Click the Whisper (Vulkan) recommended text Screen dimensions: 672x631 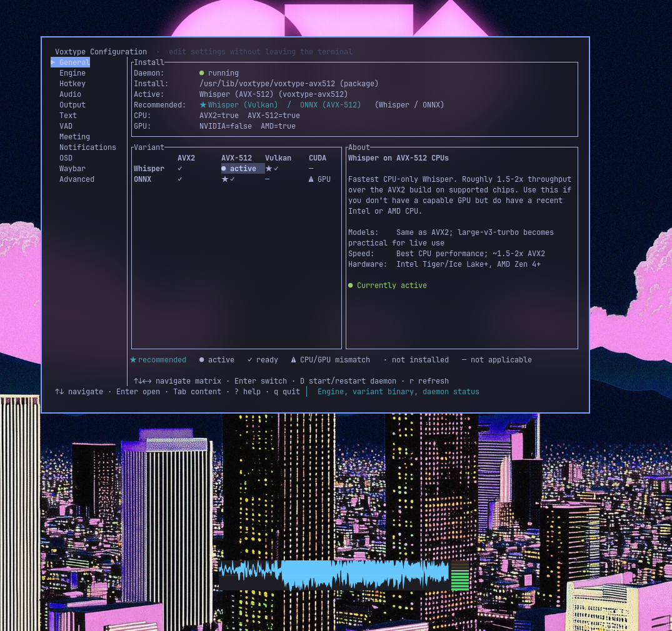click(x=243, y=105)
